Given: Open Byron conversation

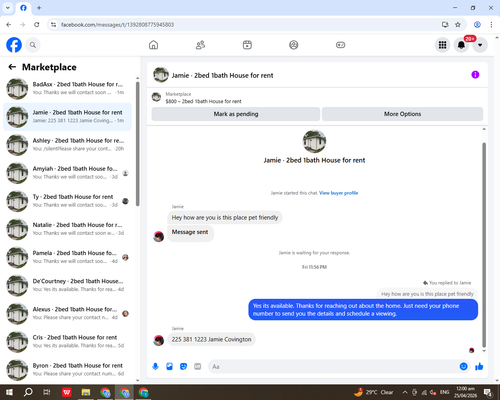Looking at the screenshot, I should (x=68, y=370).
